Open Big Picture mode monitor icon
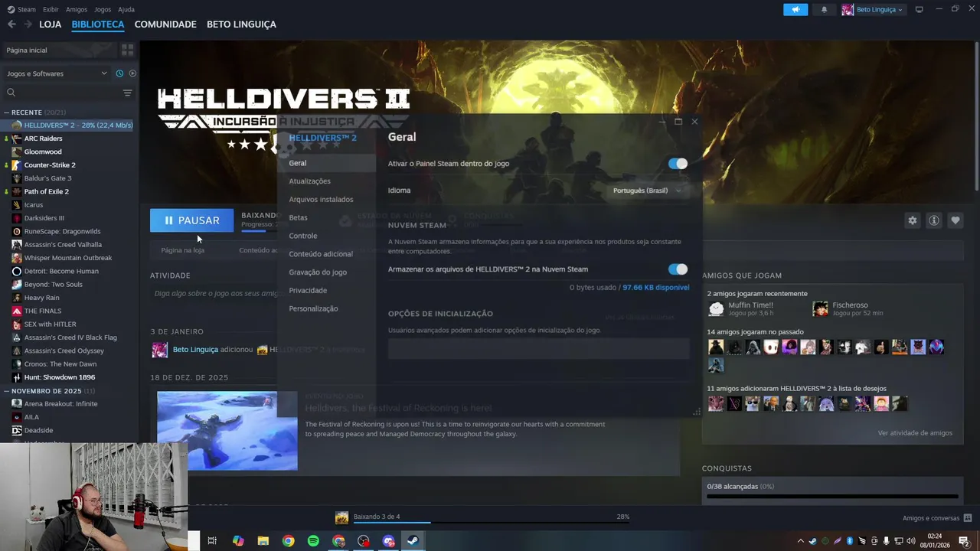The height and width of the screenshot is (551, 980). (919, 9)
